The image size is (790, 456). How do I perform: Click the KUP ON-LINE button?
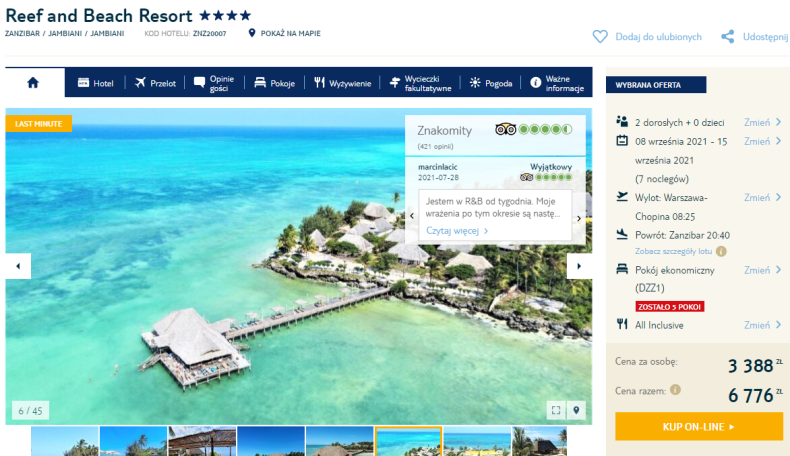[x=699, y=427]
